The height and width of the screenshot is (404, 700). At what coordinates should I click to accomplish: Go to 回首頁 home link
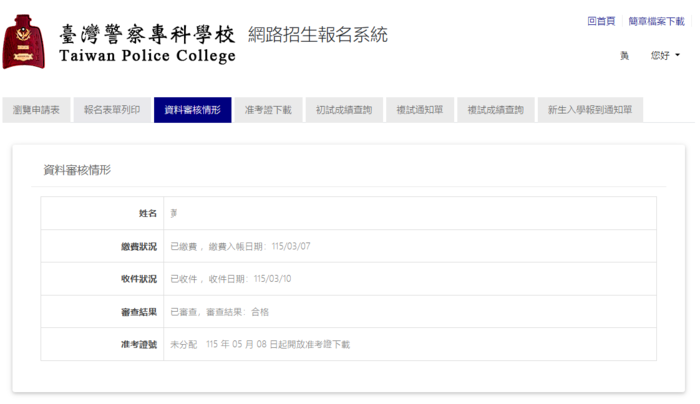(601, 21)
